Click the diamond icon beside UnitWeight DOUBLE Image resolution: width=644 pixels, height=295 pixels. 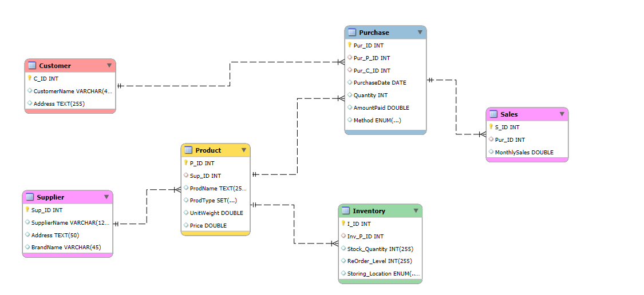pyautogui.click(x=186, y=213)
